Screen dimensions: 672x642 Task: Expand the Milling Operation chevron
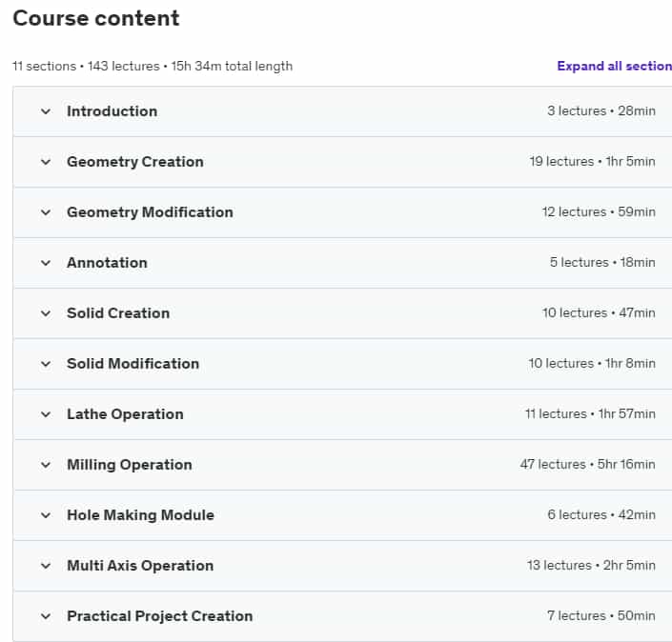pyautogui.click(x=45, y=465)
